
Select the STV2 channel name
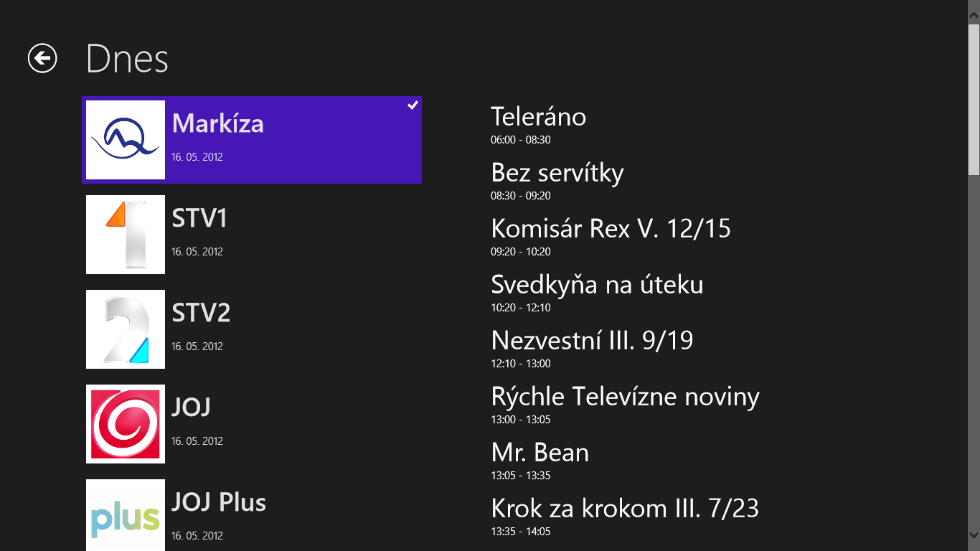click(x=201, y=313)
